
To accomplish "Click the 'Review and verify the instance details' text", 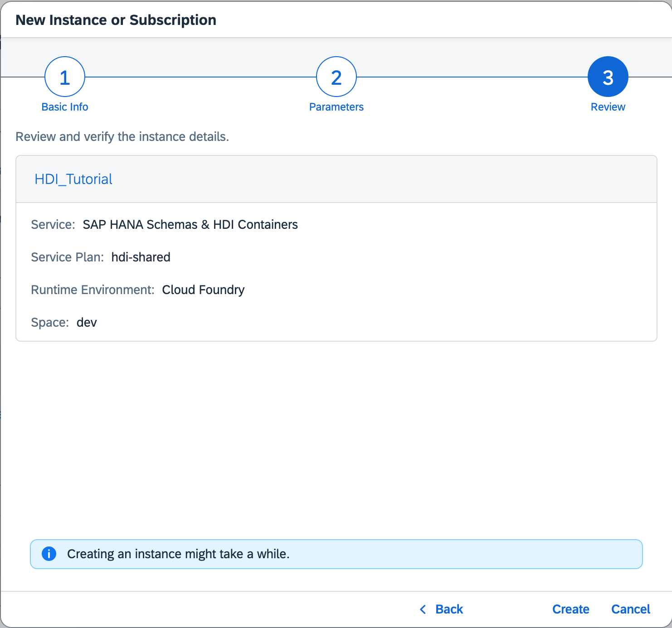I will point(122,137).
